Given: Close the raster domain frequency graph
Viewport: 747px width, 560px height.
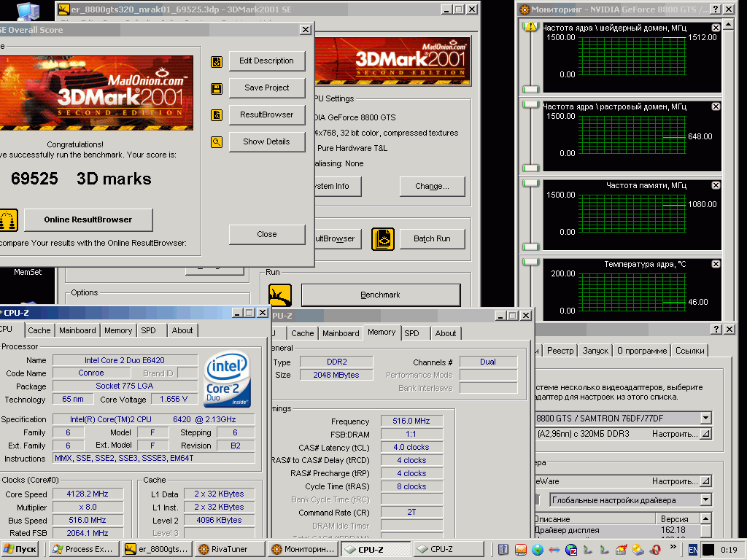Looking at the screenshot, I should click(x=716, y=106).
